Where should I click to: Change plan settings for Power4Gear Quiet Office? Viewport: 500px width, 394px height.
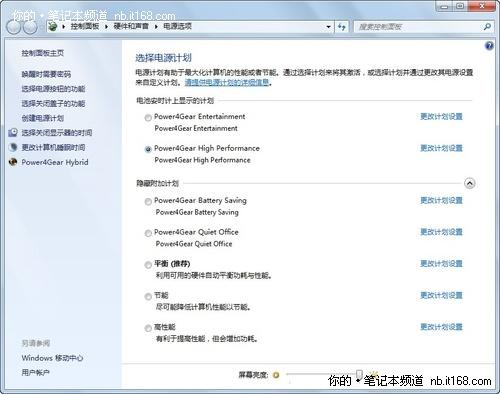(441, 232)
